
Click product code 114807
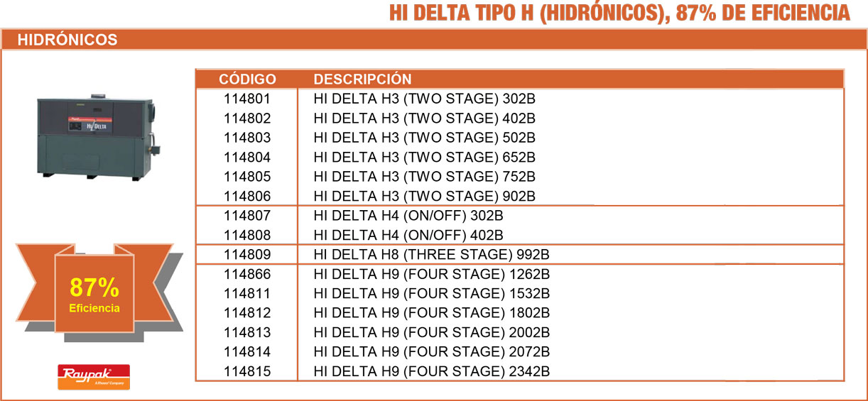pyautogui.click(x=247, y=215)
